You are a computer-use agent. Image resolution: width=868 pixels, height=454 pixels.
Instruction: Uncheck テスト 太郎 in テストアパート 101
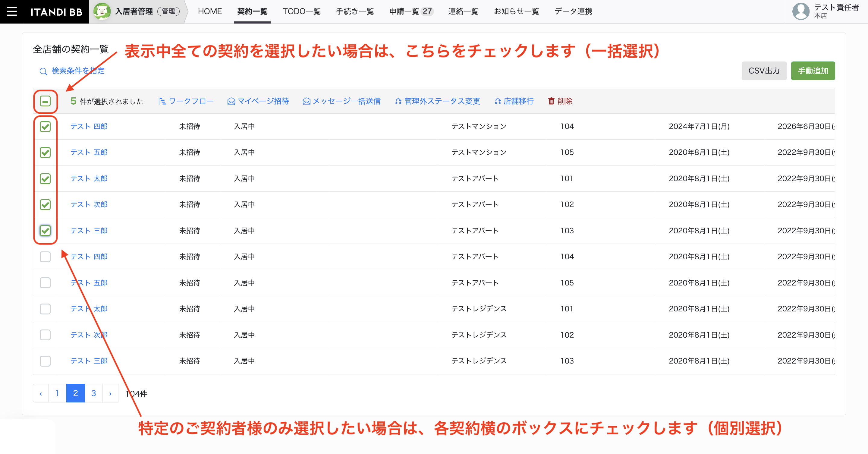tap(45, 179)
